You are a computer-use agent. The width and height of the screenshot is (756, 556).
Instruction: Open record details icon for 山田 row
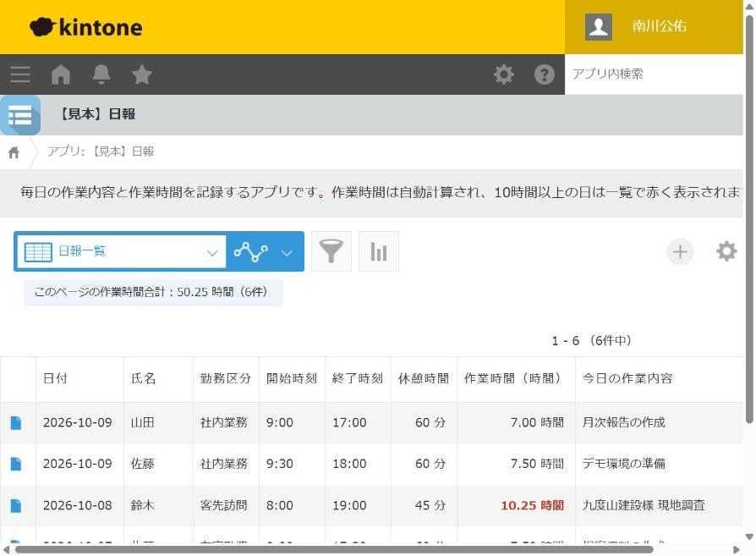16,423
